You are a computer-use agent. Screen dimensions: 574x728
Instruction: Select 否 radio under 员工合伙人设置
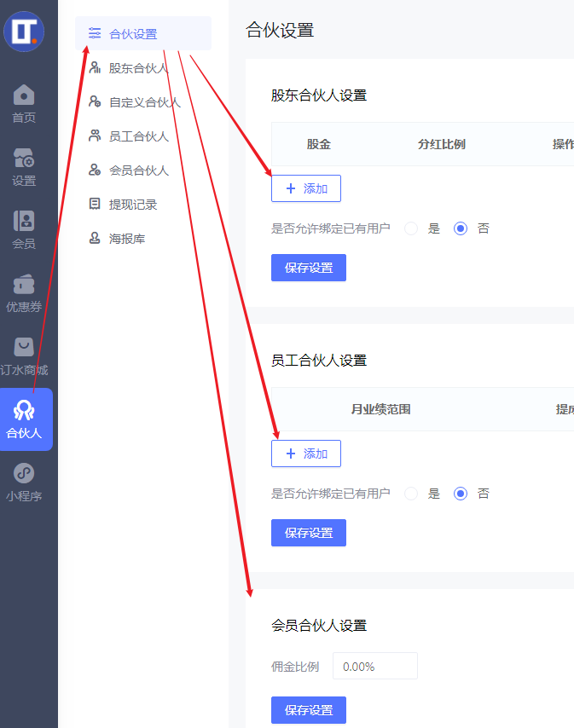(461, 494)
